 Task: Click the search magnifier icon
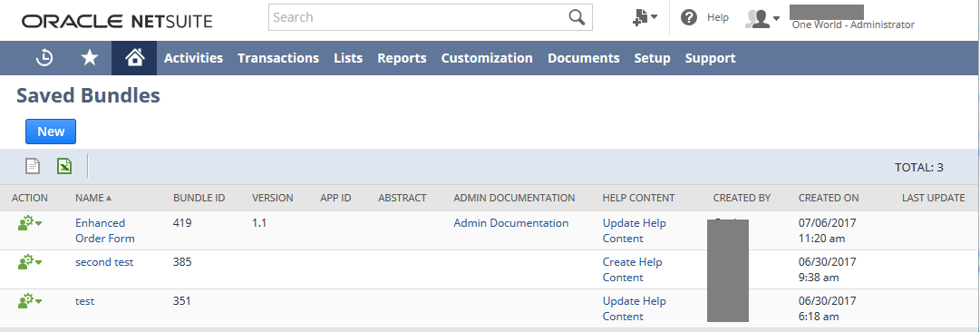click(x=577, y=17)
